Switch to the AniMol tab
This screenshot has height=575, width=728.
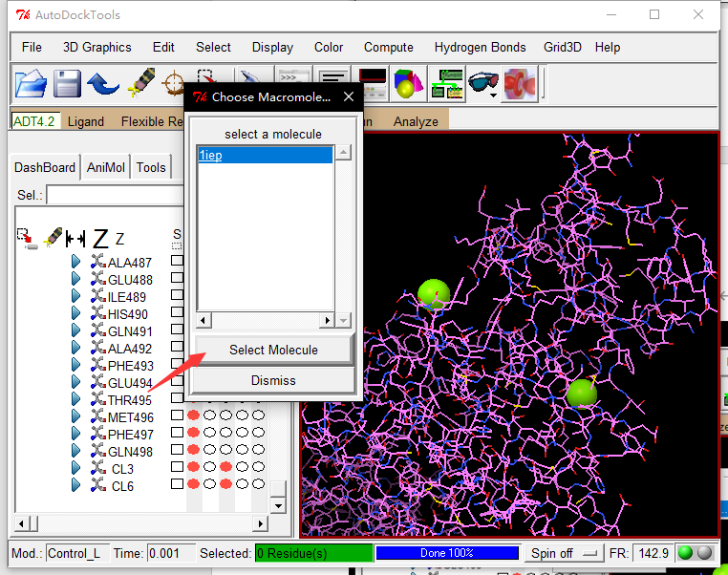(106, 167)
